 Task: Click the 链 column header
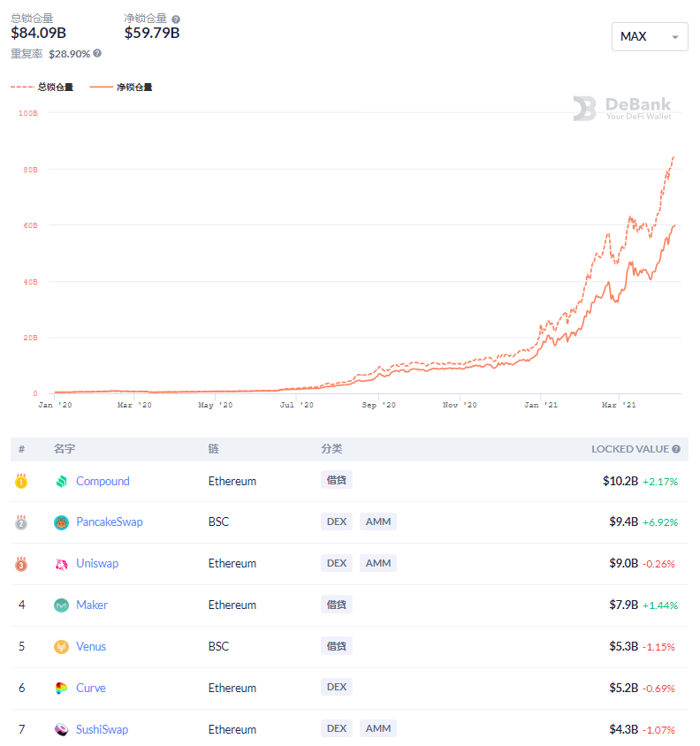pyautogui.click(x=213, y=449)
